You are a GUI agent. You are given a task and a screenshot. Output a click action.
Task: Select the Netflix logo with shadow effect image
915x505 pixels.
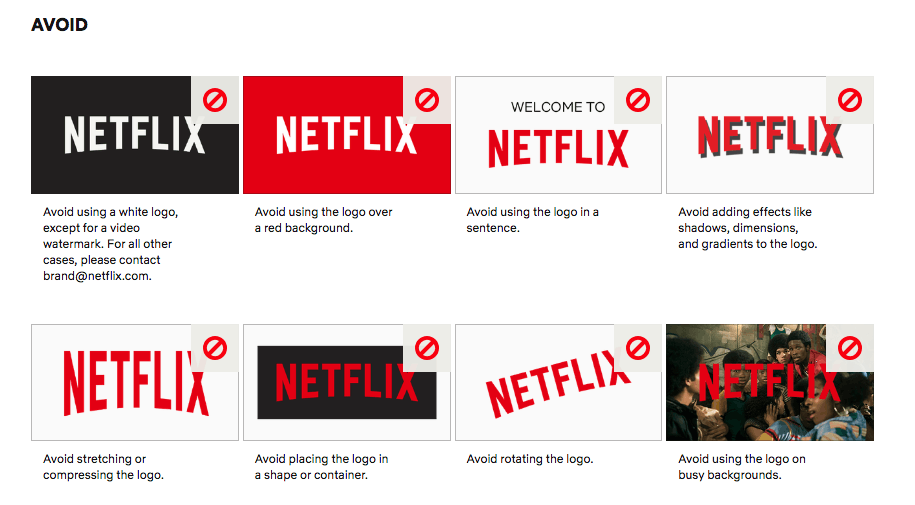click(x=770, y=135)
